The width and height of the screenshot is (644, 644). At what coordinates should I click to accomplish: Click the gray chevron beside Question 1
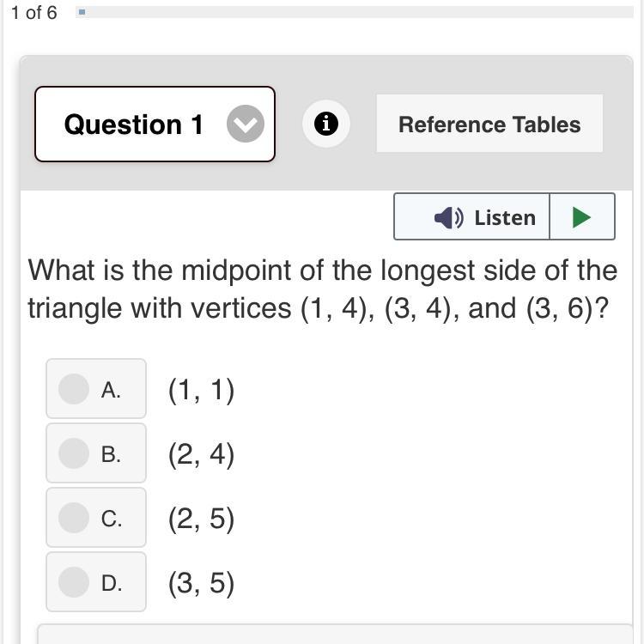click(246, 125)
